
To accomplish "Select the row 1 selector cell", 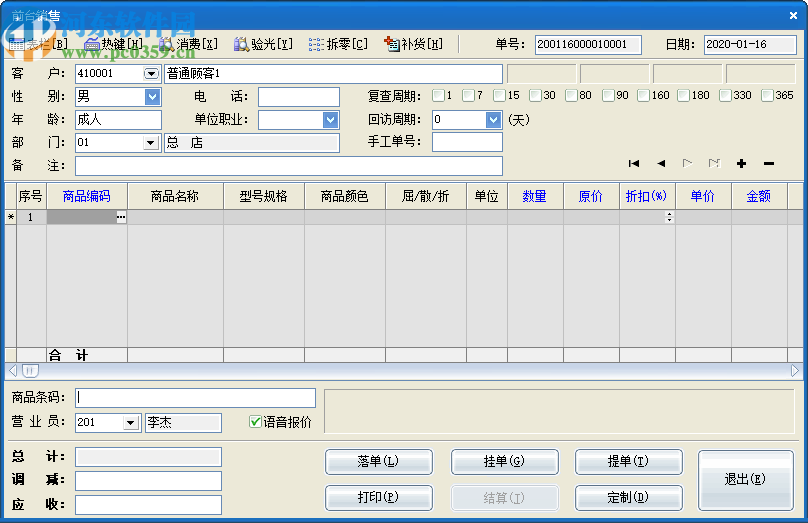I will [x=11, y=217].
